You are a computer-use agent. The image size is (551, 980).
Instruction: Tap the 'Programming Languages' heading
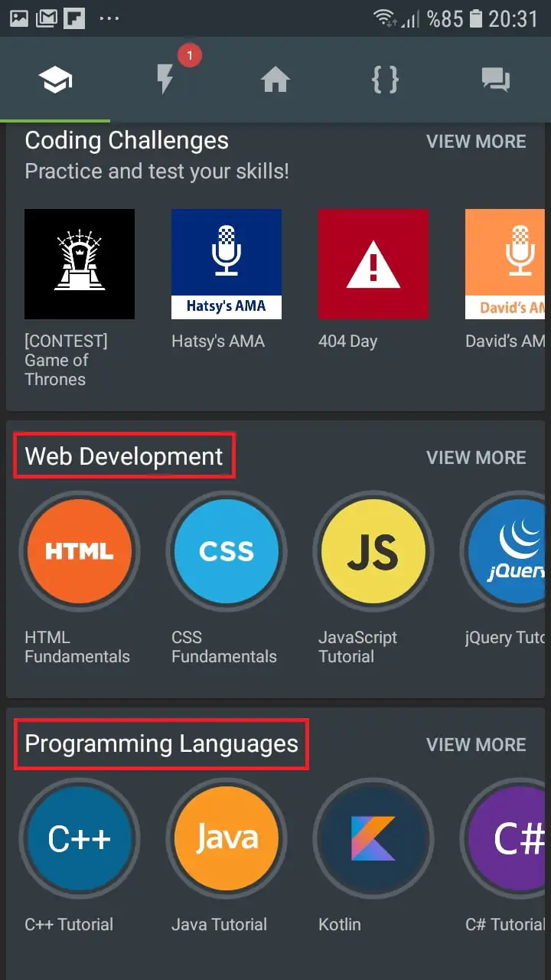point(161,744)
